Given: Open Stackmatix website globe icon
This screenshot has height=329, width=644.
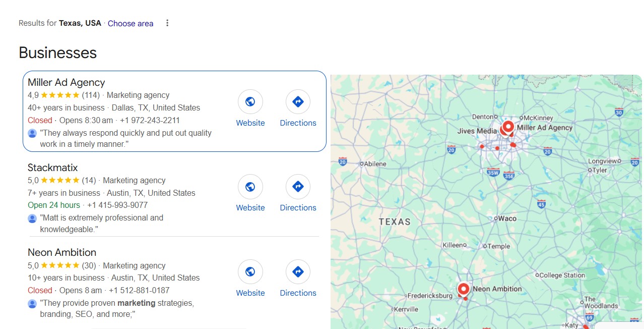Looking at the screenshot, I should 250,187.
